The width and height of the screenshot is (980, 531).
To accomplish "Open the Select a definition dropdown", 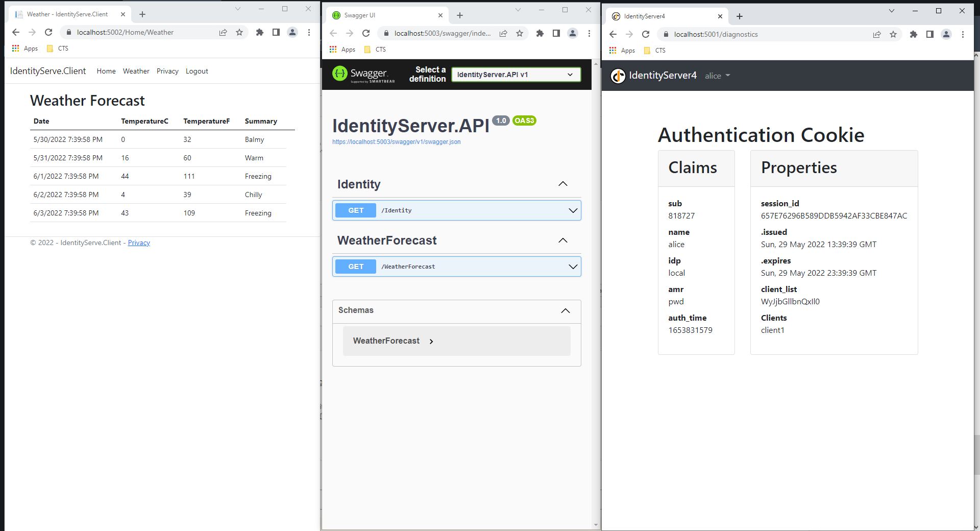I will (516, 75).
